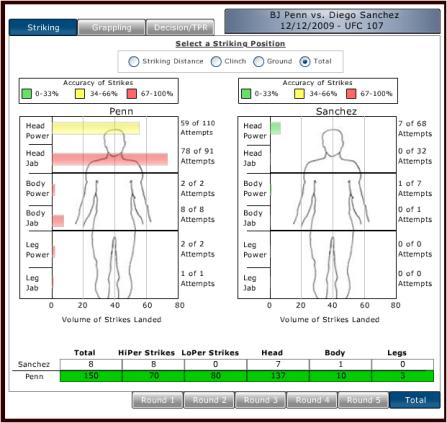Viewport: 447px width, 423px height.
Task: Show Round 3 stats
Action: tap(260, 400)
